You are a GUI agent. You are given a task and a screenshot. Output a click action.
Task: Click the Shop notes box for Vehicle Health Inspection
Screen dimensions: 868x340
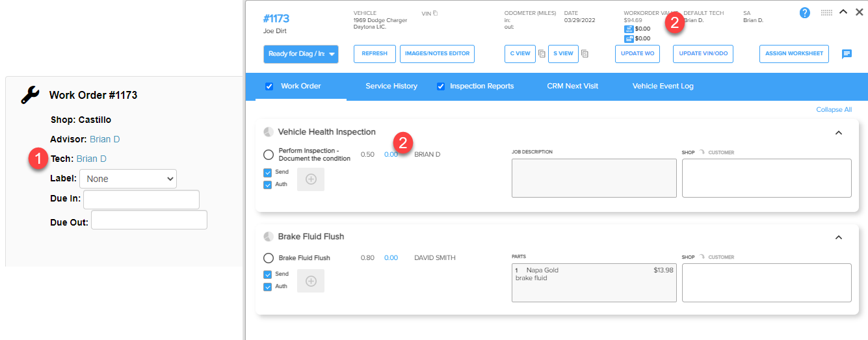767,178
